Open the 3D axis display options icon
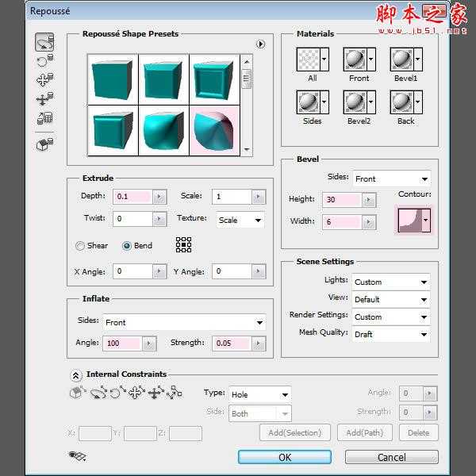Image resolution: width=476 pixels, height=476 pixels. pos(78,456)
